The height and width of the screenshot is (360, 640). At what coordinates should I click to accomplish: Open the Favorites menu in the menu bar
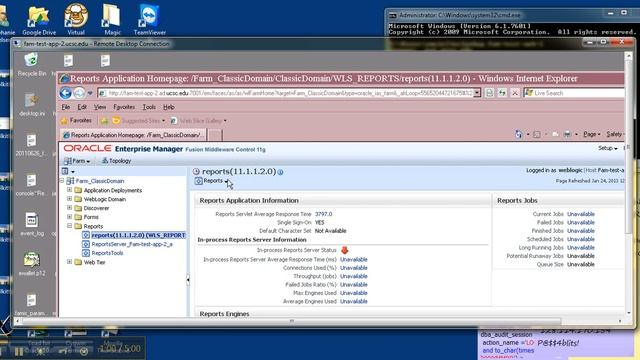[124, 107]
